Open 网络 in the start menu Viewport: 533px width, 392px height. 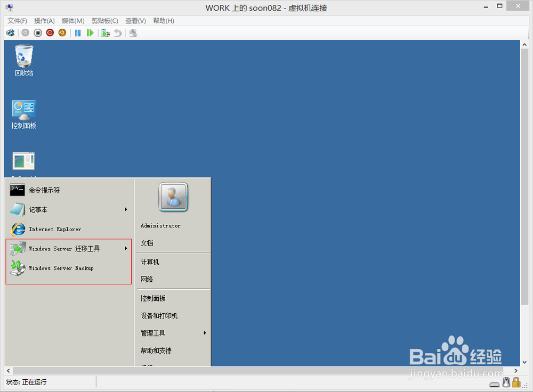[x=147, y=279]
